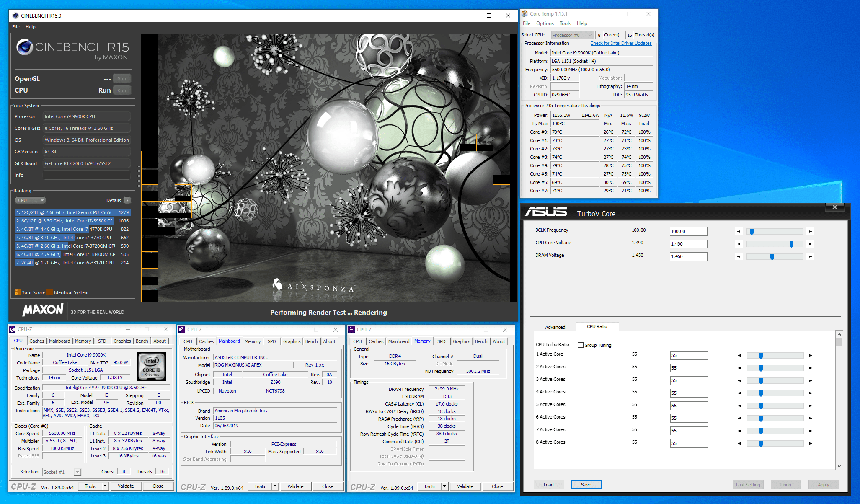Viewport: 860px width, 504px height.
Task: Click Undo button in TurboV Core
Action: click(786, 485)
